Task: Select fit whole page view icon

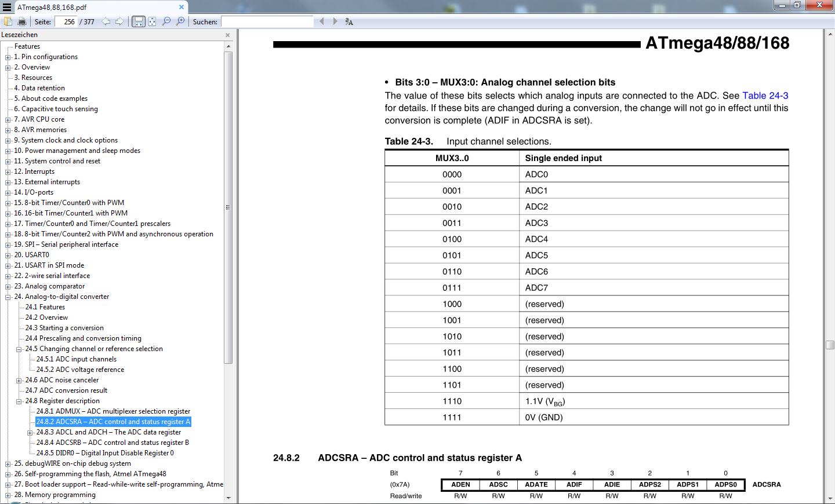Action: coord(152,21)
